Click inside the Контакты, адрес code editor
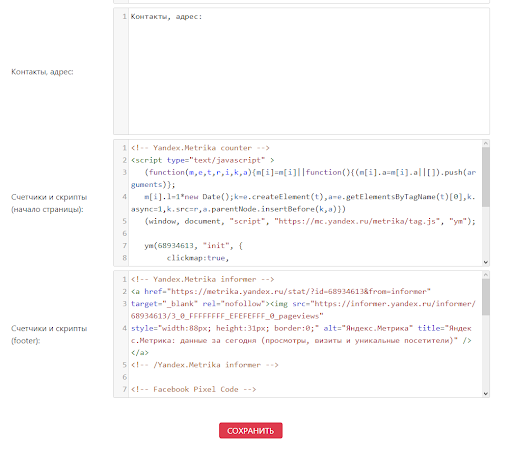Image resolution: width=512 pixels, height=458 pixels. 301,71
